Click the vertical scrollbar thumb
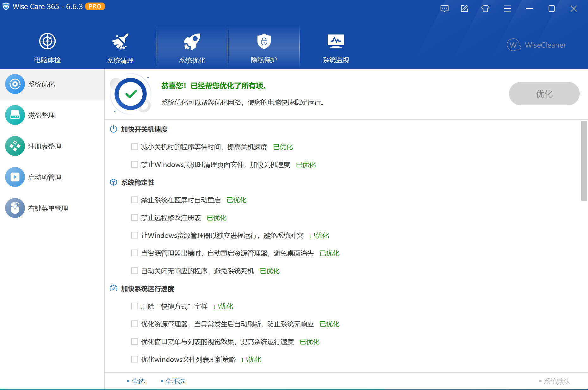Image resolution: width=588 pixels, height=390 pixels. click(584, 161)
